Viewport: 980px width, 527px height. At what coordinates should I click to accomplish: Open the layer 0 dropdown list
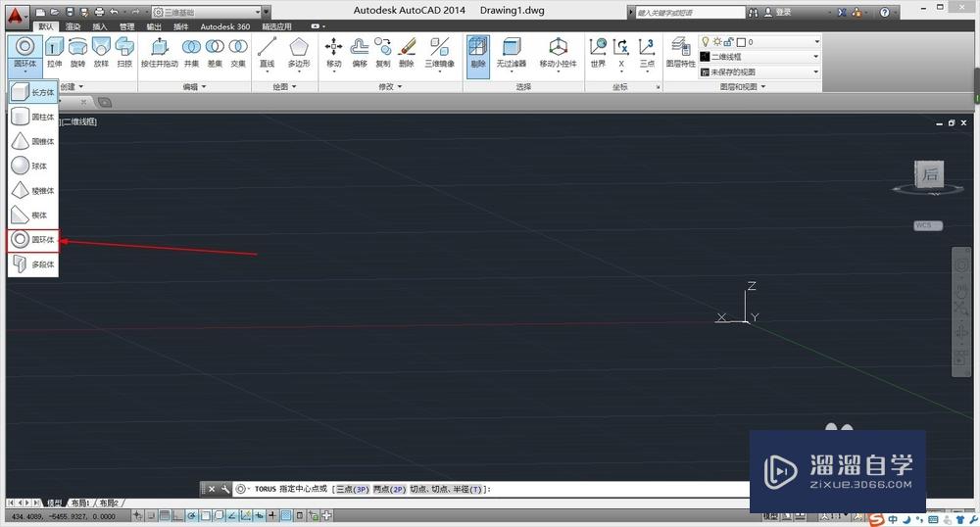click(816, 42)
